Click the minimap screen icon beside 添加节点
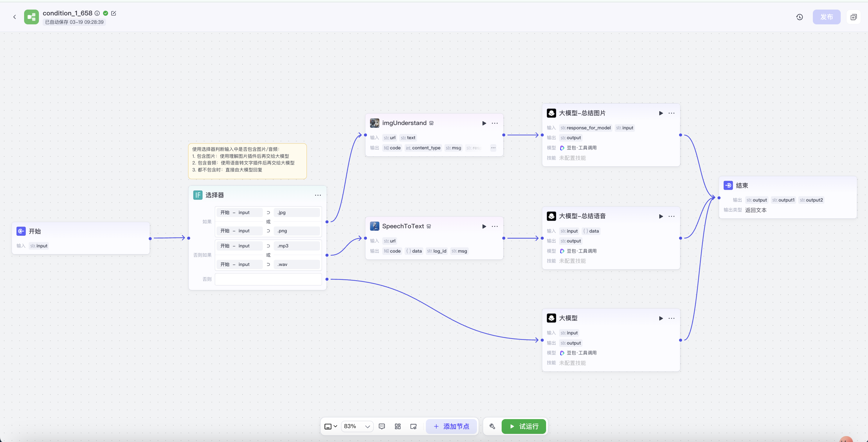The height and width of the screenshot is (442, 868). click(x=413, y=426)
